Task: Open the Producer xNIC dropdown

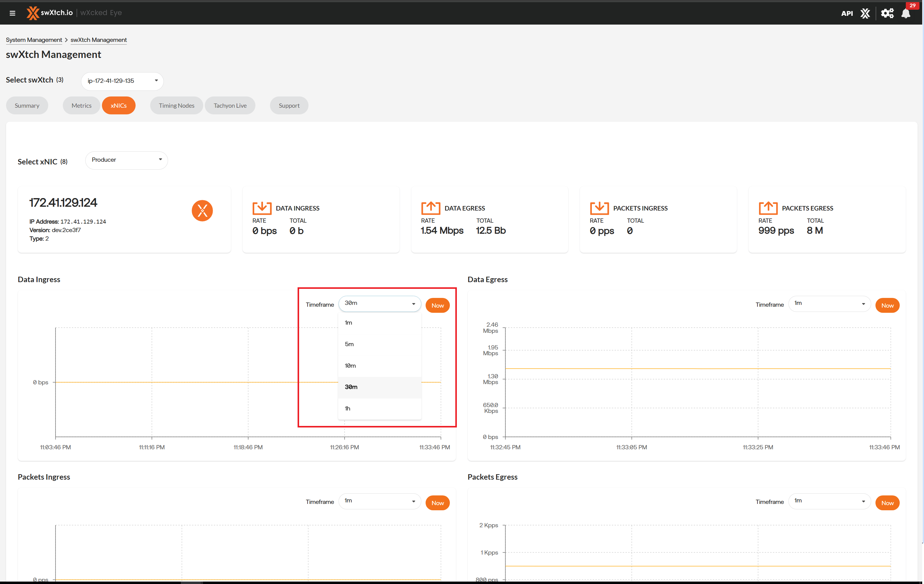Action: pyautogui.click(x=126, y=160)
